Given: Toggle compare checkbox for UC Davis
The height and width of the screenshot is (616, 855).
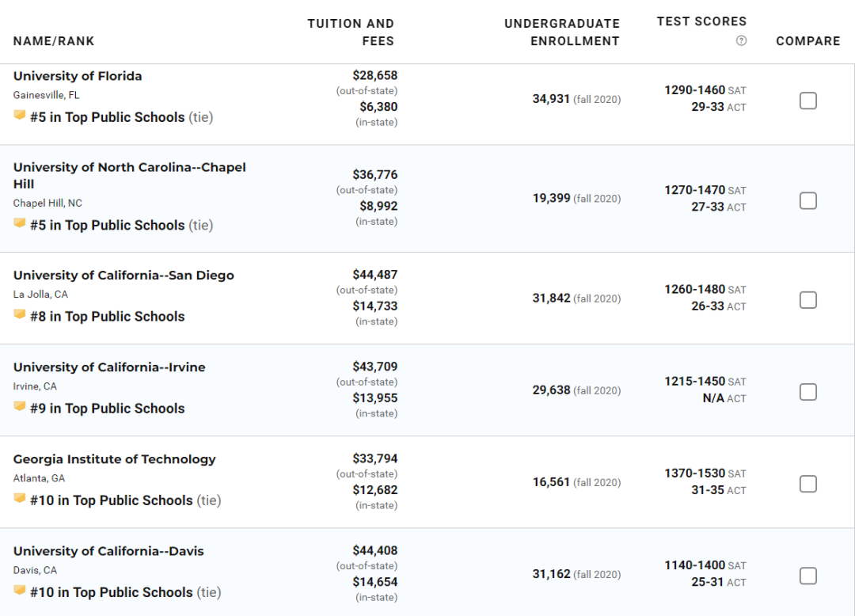Looking at the screenshot, I should pyautogui.click(x=808, y=576).
